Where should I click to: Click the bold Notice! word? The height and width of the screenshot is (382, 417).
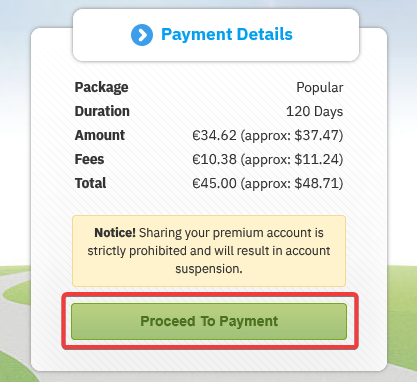pyautogui.click(x=115, y=233)
